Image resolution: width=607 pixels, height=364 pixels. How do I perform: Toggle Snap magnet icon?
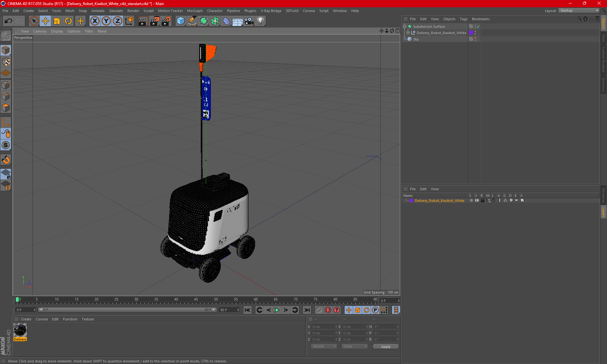click(x=6, y=160)
